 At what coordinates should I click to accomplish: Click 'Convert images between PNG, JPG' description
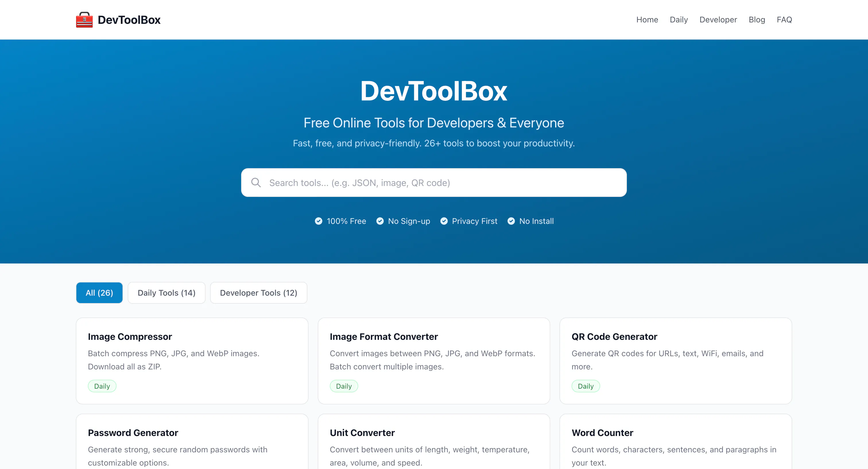coord(432,360)
